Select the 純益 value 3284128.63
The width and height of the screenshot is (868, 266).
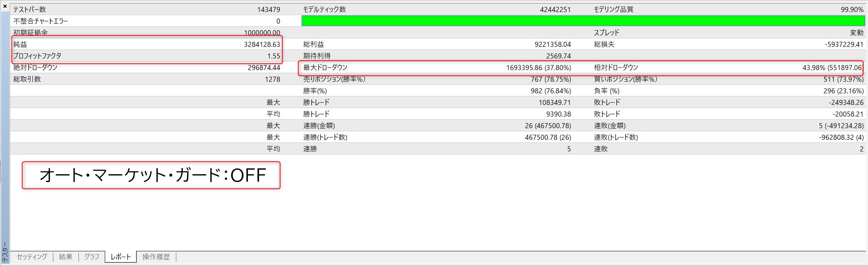(x=262, y=45)
